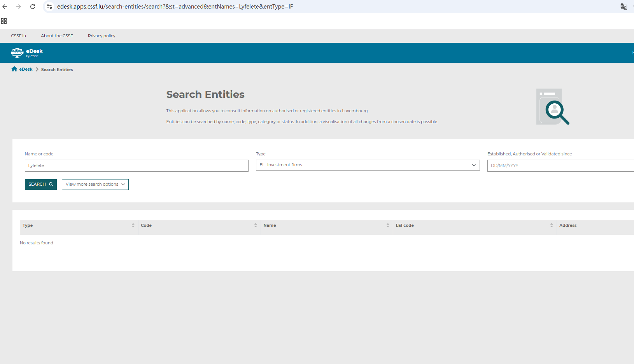
Task: Click the eDesk by CSSF logo
Action: (x=27, y=53)
